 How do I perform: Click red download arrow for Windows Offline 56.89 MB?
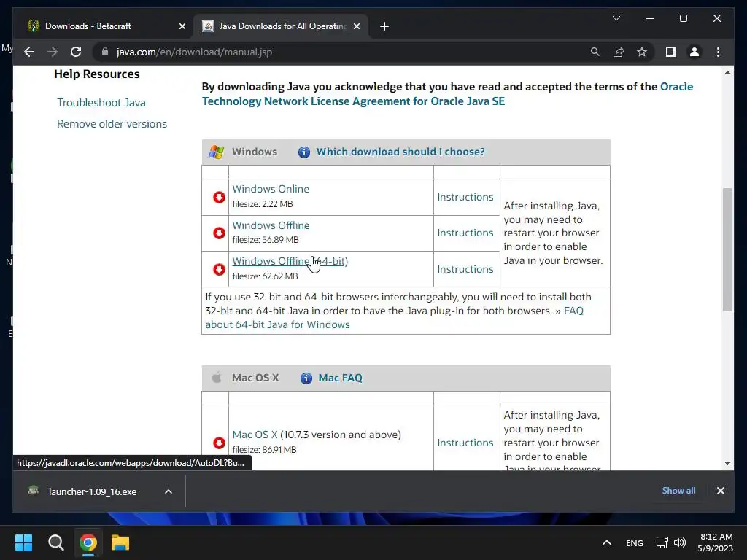(x=219, y=233)
